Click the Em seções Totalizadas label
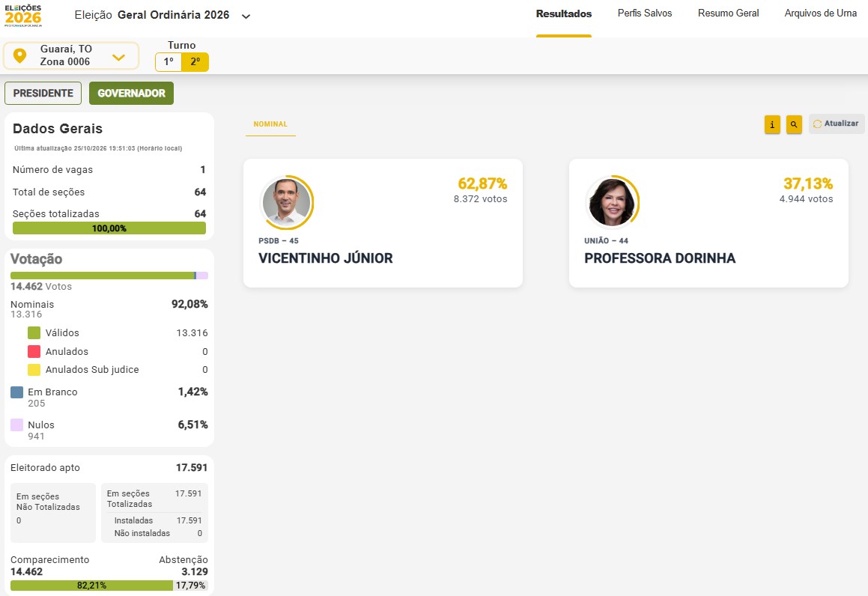 point(129,499)
